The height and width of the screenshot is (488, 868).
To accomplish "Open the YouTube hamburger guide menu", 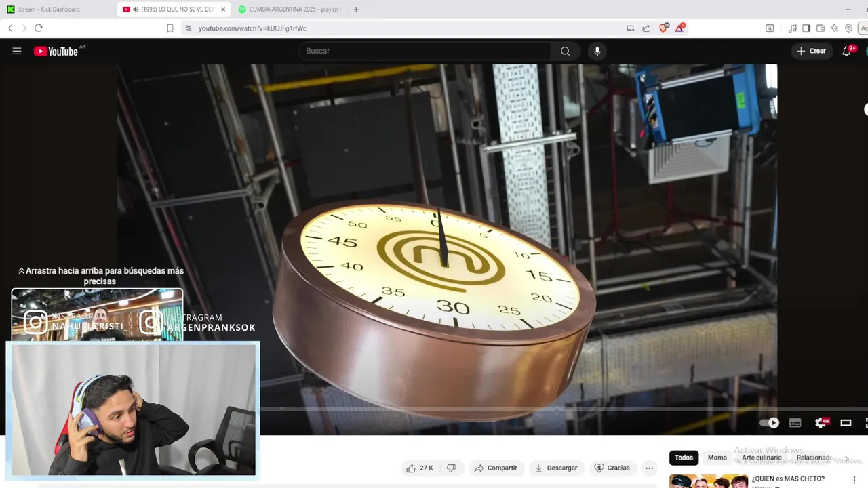I will [17, 51].
